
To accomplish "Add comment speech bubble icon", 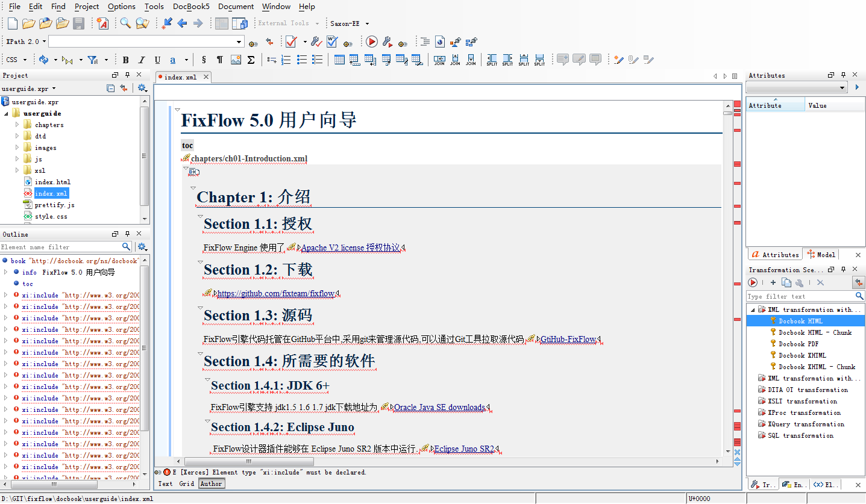I will pos(563,60).
